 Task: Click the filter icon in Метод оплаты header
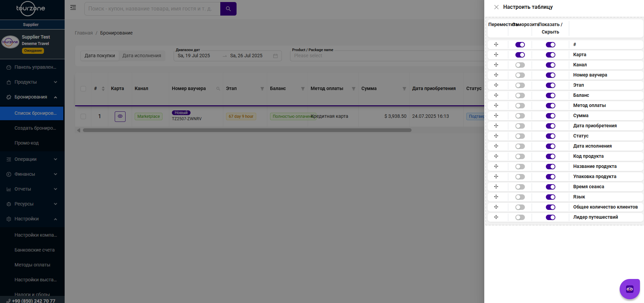click(x=354, y=89)
